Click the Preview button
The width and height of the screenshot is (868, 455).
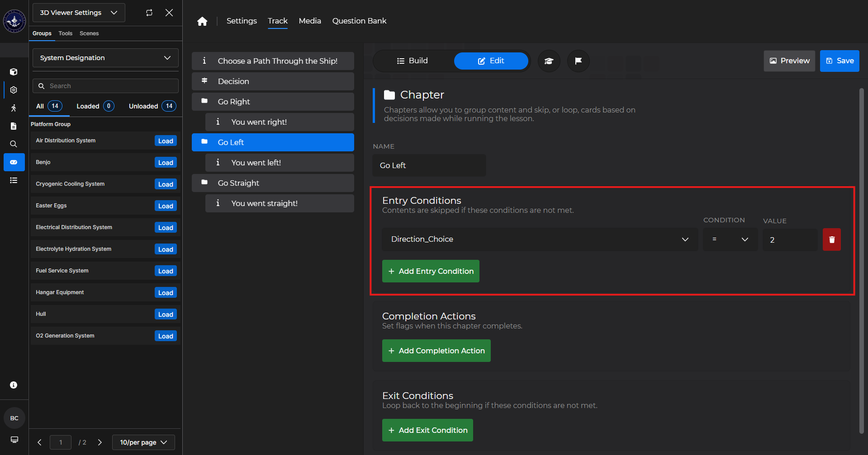point(790,61)
